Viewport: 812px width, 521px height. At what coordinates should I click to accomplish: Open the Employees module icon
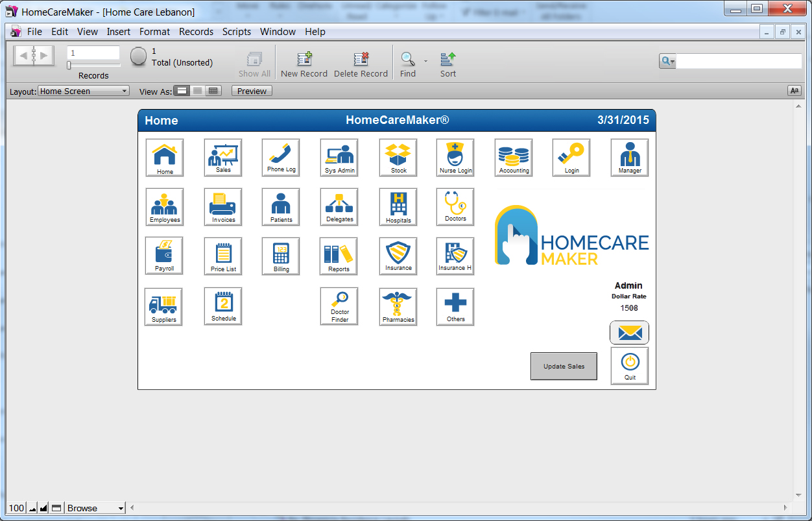point(165,207)
